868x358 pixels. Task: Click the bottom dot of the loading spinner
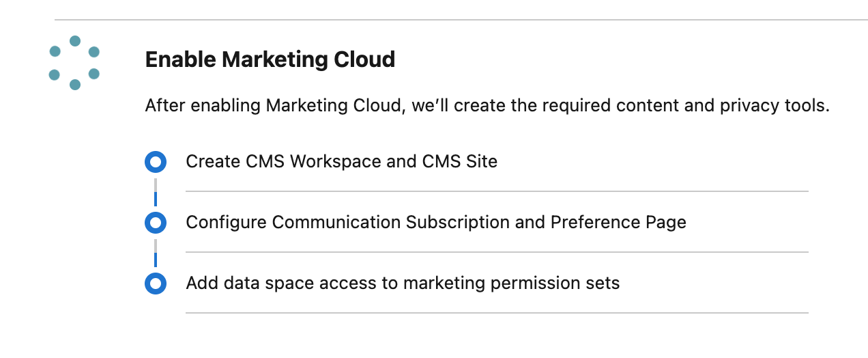click(x=75, y=85)
